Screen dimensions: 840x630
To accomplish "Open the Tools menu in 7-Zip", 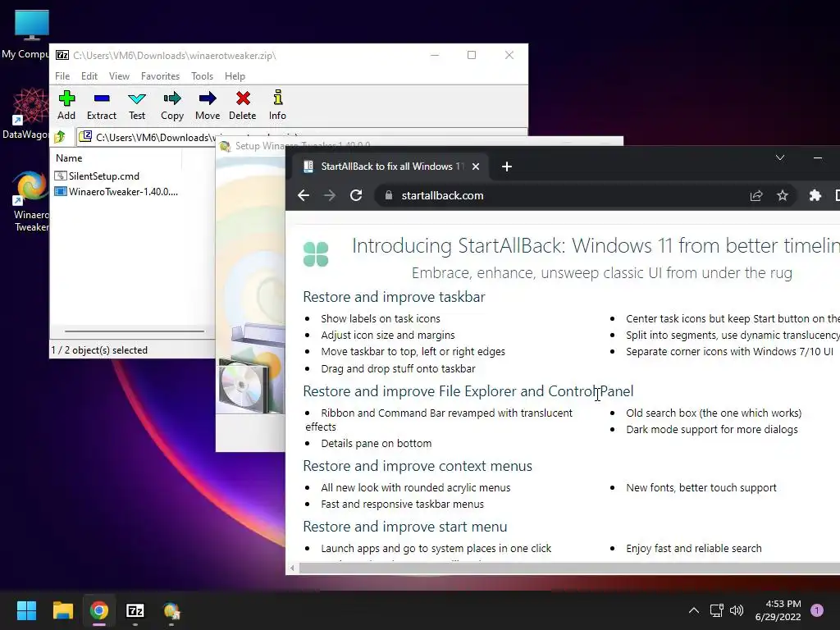I will point(202,76).
